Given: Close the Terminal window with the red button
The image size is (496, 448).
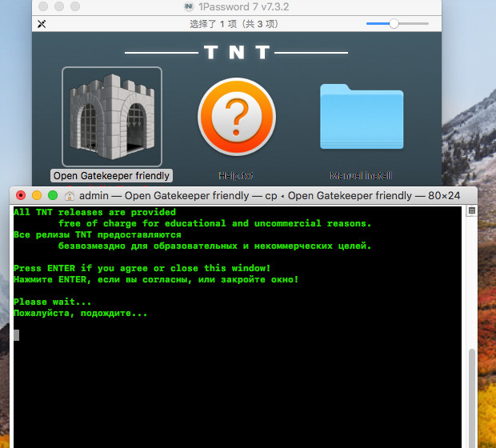Looking at the screenshot, I should tap(21, 196).
